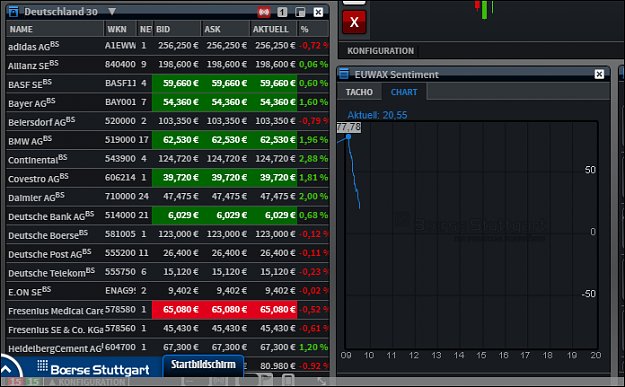The width and height of the screenshot is (625, 387).
Task: Click the red 65,080 € BID cell
Action: point(177,310)
